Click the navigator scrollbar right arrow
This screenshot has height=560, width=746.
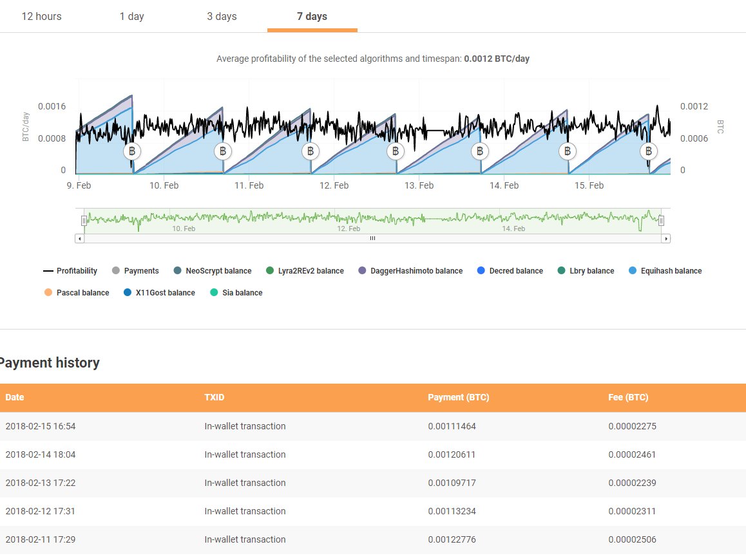point(665,239)
